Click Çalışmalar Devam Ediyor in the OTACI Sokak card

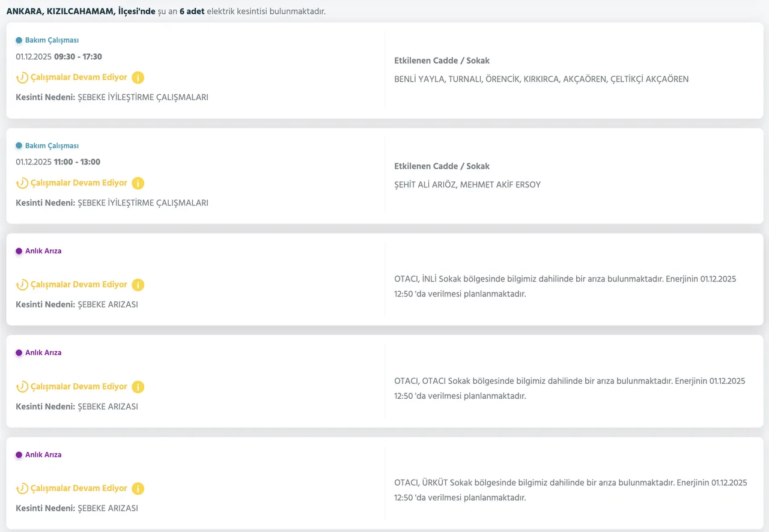(79, 387)
